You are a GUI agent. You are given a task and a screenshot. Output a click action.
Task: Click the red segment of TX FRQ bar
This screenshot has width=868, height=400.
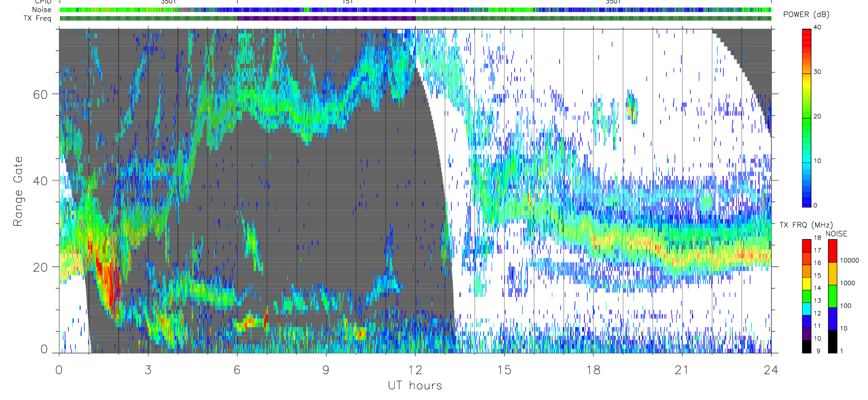807,246
